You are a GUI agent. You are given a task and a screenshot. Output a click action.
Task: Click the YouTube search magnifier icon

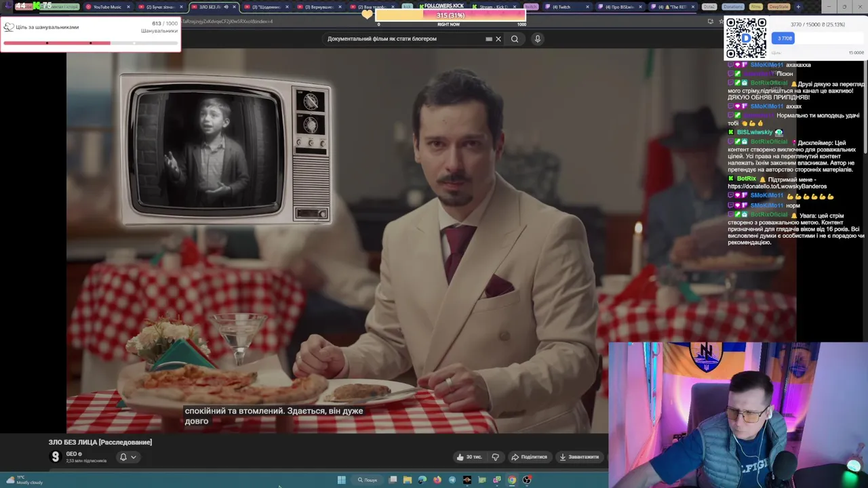tap(515, 39)
